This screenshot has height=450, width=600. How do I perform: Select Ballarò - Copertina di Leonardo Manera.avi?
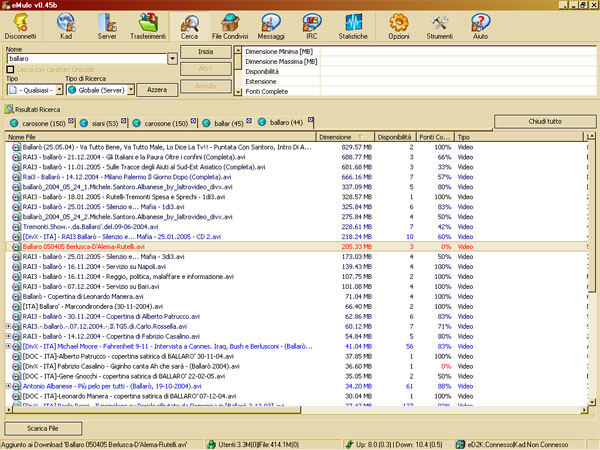(83, 297)
